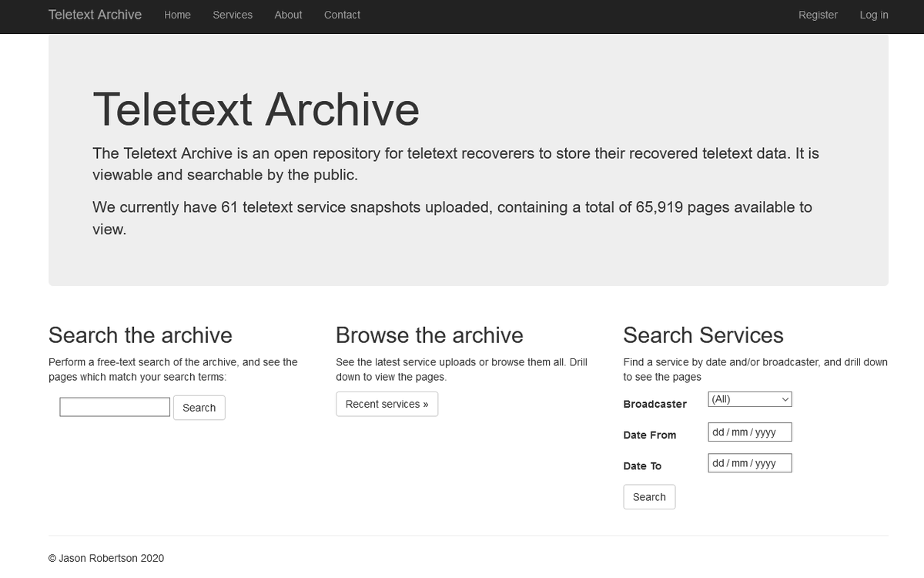The width and height of the screenshot is (924, 578).
Task: Click the Register link
Action: (818, 15)
